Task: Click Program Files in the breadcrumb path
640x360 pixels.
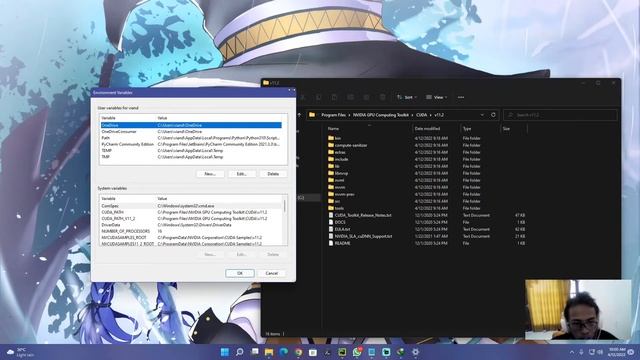Action: [333, 115]
